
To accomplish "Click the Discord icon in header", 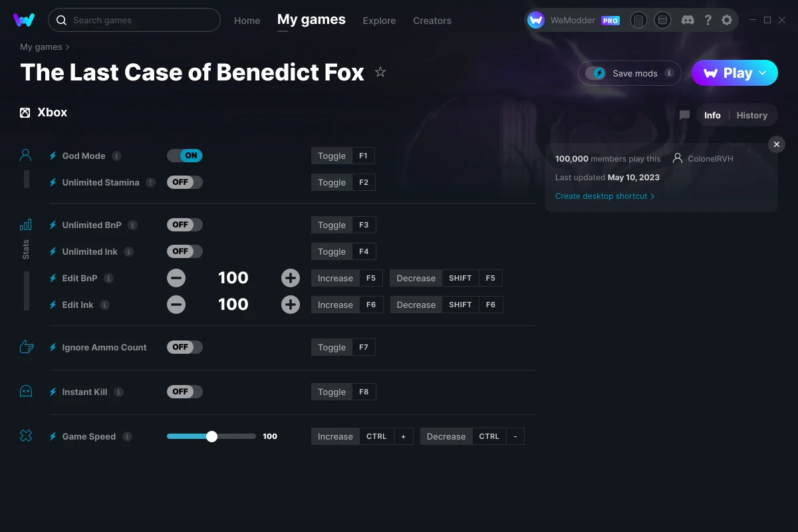I will 688,20.
